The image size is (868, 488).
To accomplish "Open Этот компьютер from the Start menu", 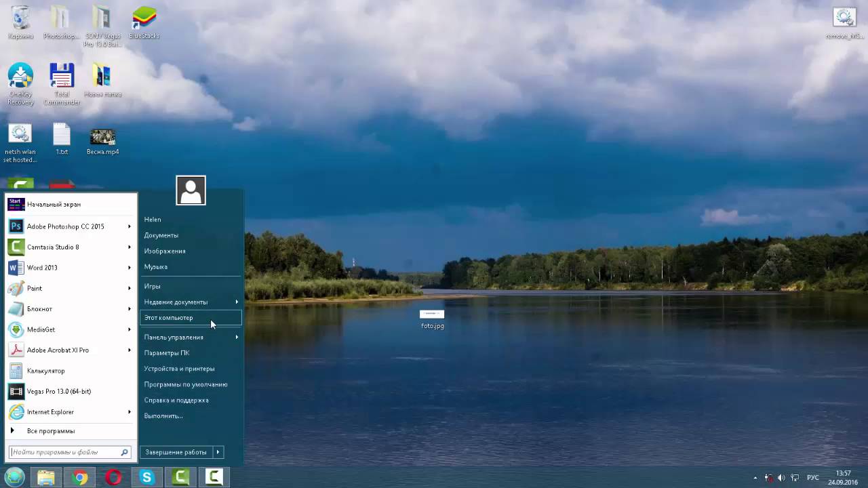I will tap(191, 317).
